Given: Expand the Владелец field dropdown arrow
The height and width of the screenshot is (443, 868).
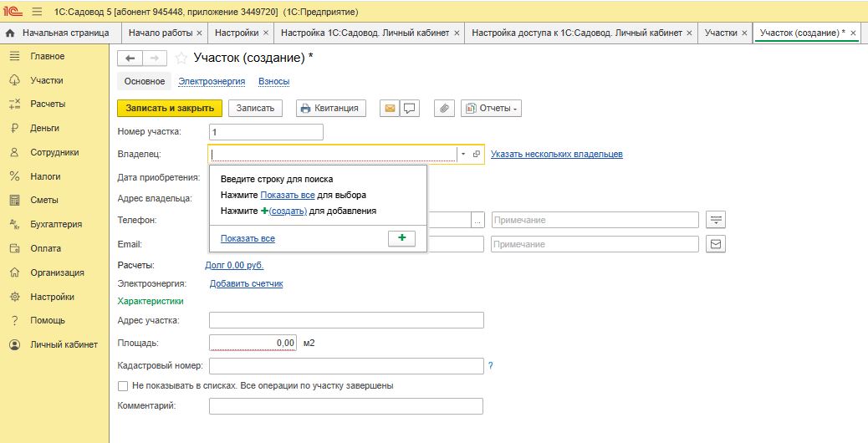Looking at the screenshot, I should click(x=462, y=155).
